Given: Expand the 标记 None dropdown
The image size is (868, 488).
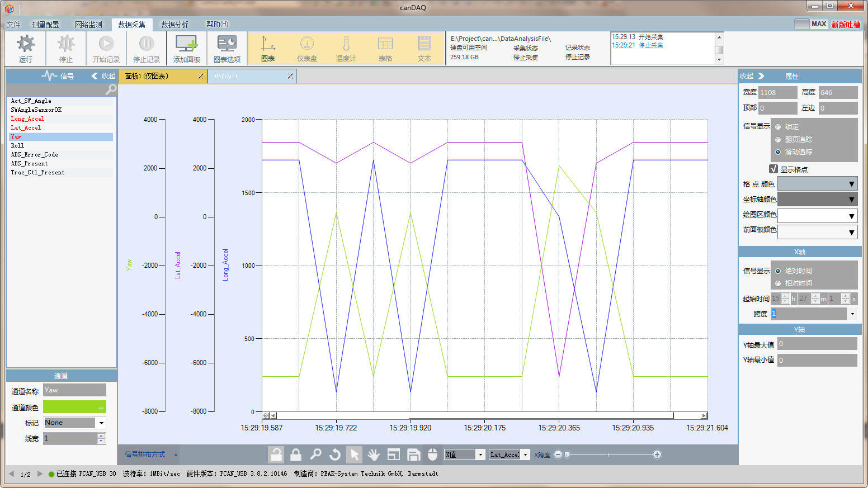Looking at the screenshot, I should [x=101, y=423].
